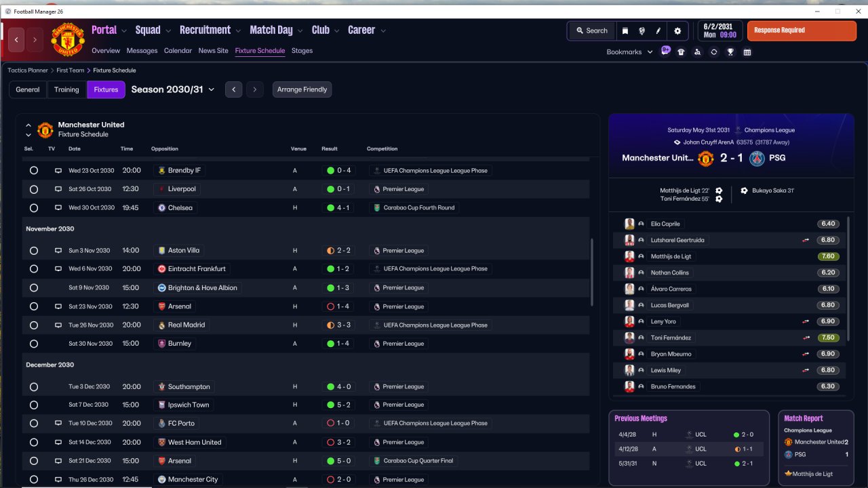This screenshot has width=868, height=488.
Task: Click the fixture list vertical scrollbar
Action: click(592, 272)
